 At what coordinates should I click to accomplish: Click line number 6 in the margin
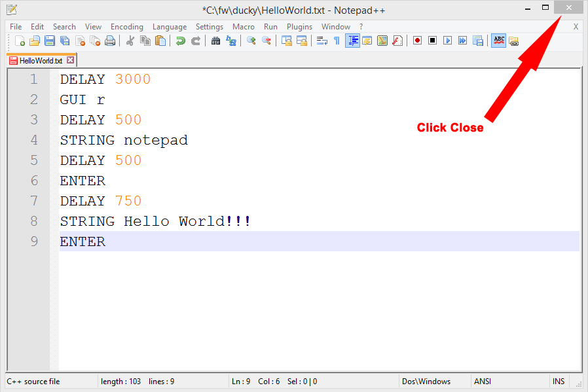pos(34,181)
